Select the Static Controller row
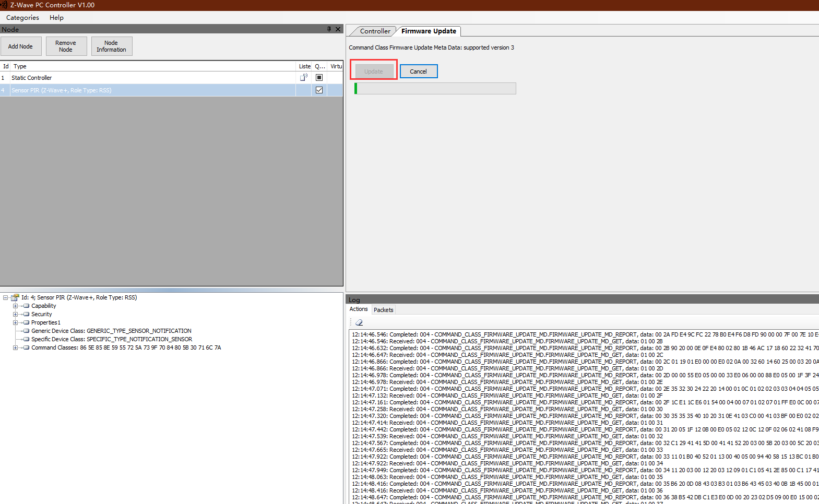The image size is (819, 504). [171, 78]
